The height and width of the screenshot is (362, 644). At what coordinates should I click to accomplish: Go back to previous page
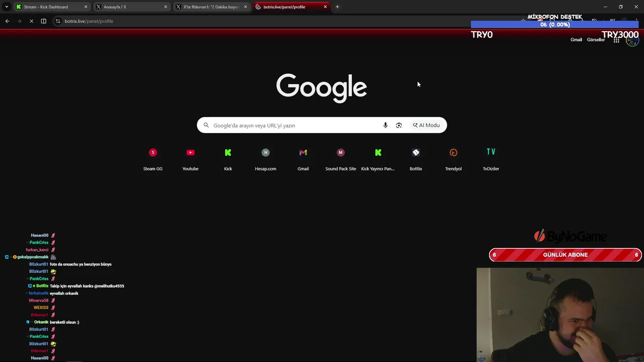pyautogui.click(x=7, y=21)
